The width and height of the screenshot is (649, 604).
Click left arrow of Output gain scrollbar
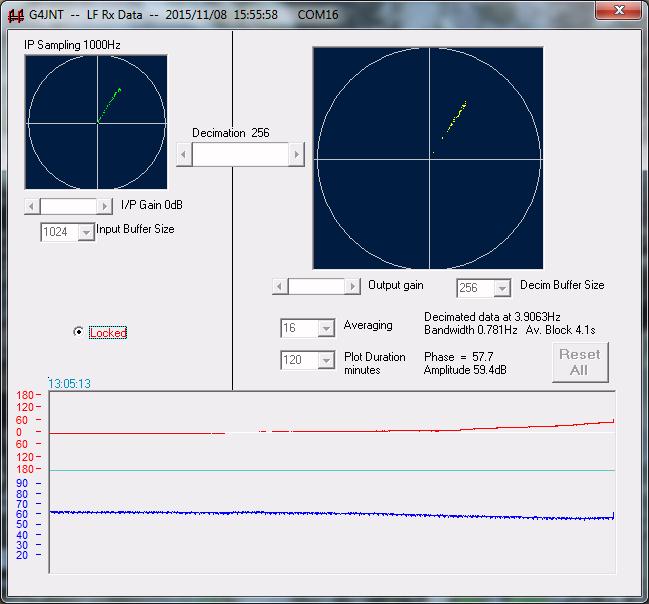click(280, 286)
